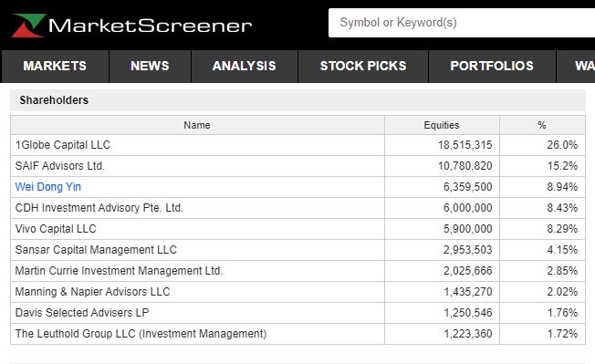Open the NEWS menu

[x=150, y=66]
